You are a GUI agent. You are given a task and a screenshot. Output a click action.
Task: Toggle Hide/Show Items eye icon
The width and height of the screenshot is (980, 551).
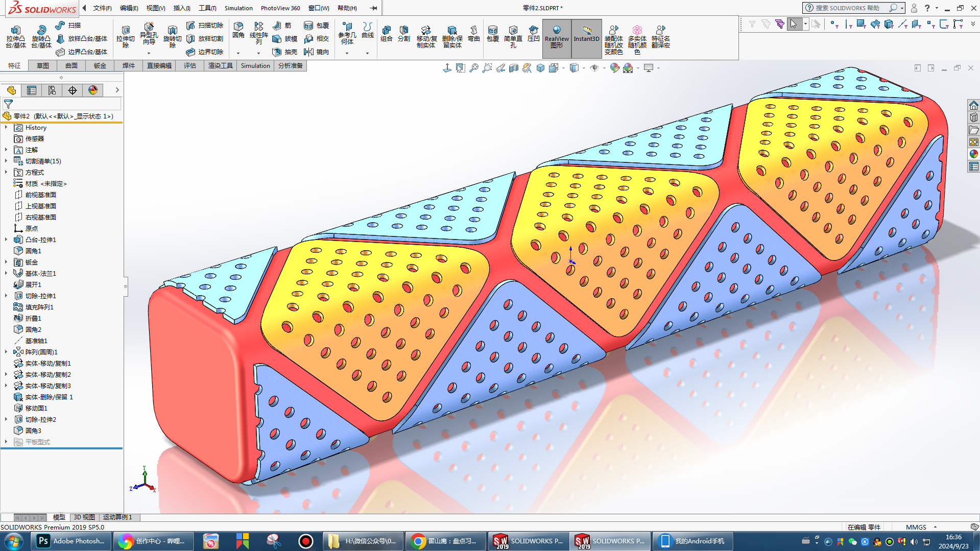pos(594,68)
